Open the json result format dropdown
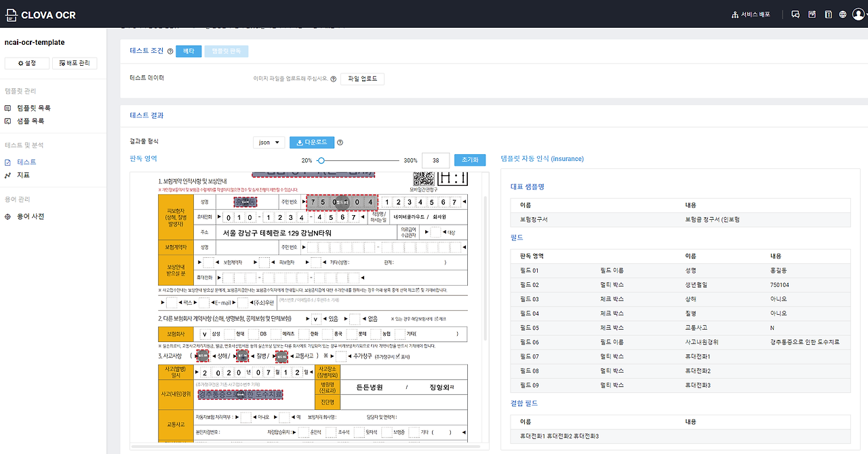Viewport: 868px width, 454px height. [269, 142]
